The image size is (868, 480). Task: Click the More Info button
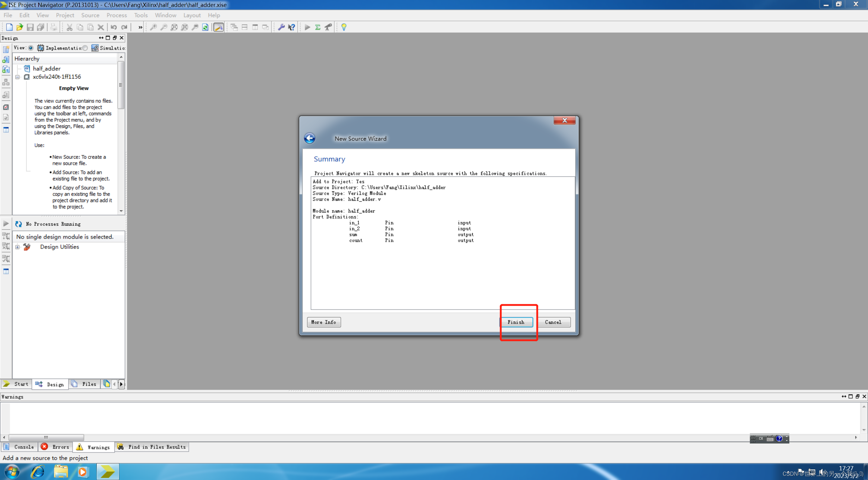(323, 322)
